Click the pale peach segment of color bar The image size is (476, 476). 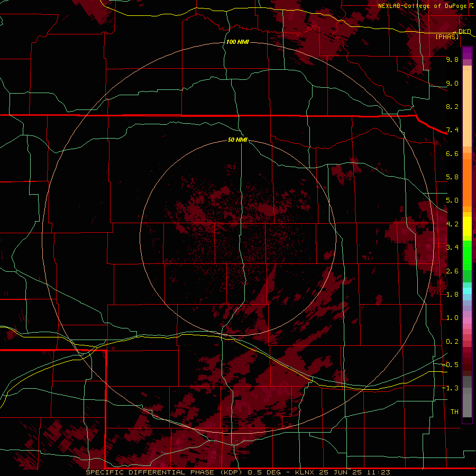coord(467,108)
